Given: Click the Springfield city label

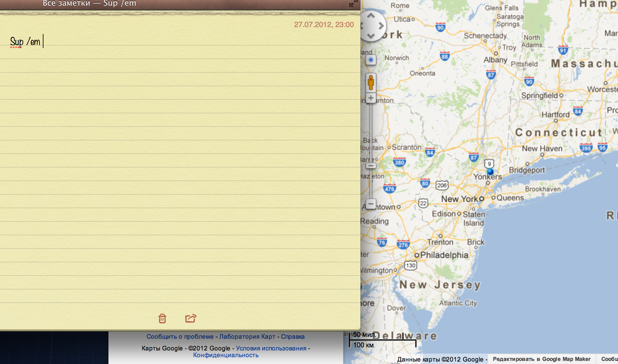Looking at the screenshot, I should click(x=539, y=95).
